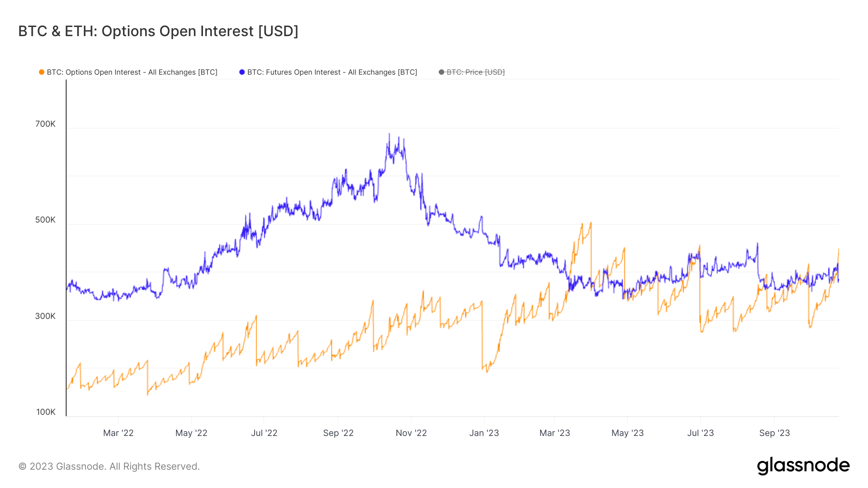Viewport: 868px width, 488px height.
Task: Click the Jan '23 x-axis label
Action: pos(484,433)
